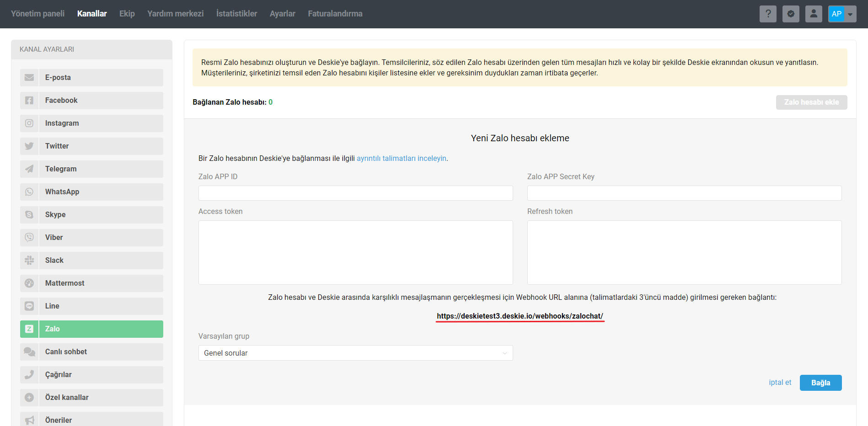
Task: Select the Instagram channel
Action: click(x=91, y=123)
